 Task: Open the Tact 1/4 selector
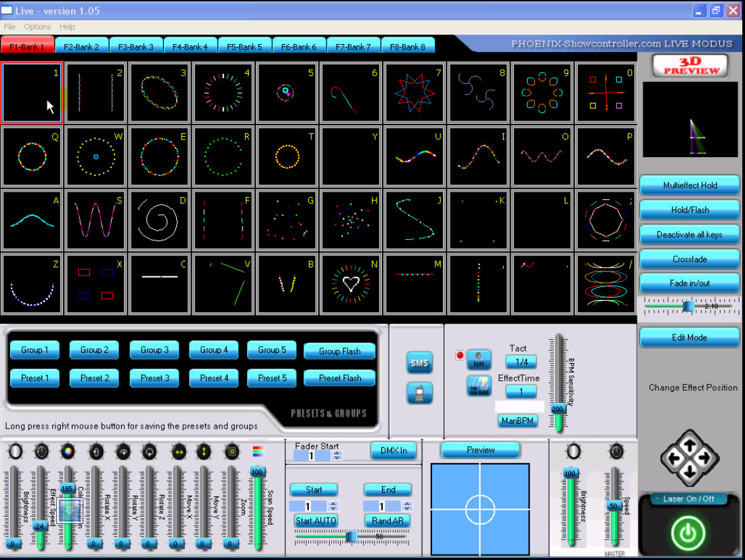pyautogui.click(x=521, y=362)
